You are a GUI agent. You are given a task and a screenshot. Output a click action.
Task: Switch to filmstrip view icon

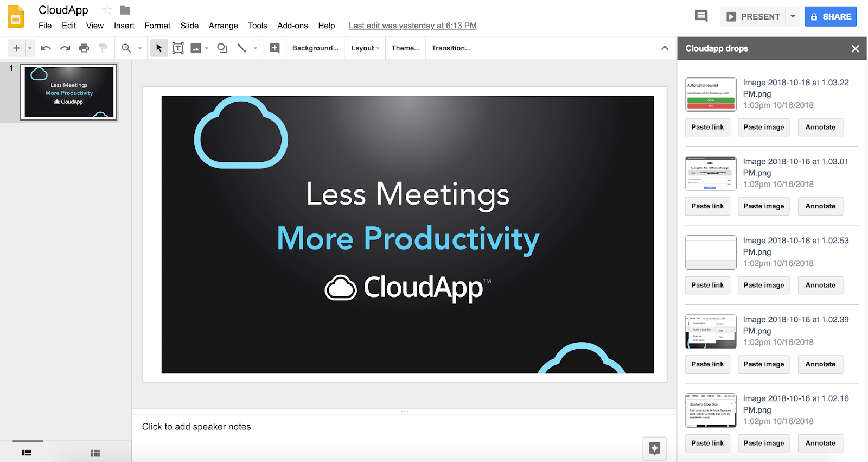pos(27,452)
